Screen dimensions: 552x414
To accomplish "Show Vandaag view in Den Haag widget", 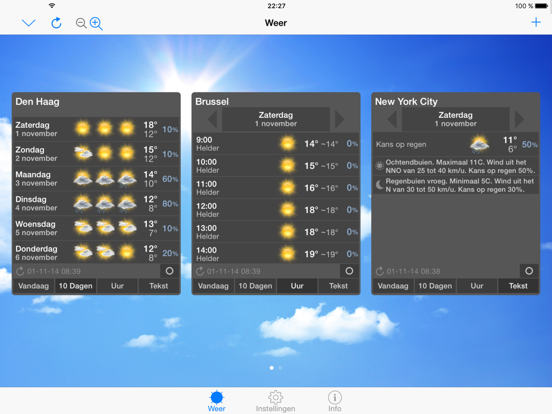I will click(x=33, y=286).
